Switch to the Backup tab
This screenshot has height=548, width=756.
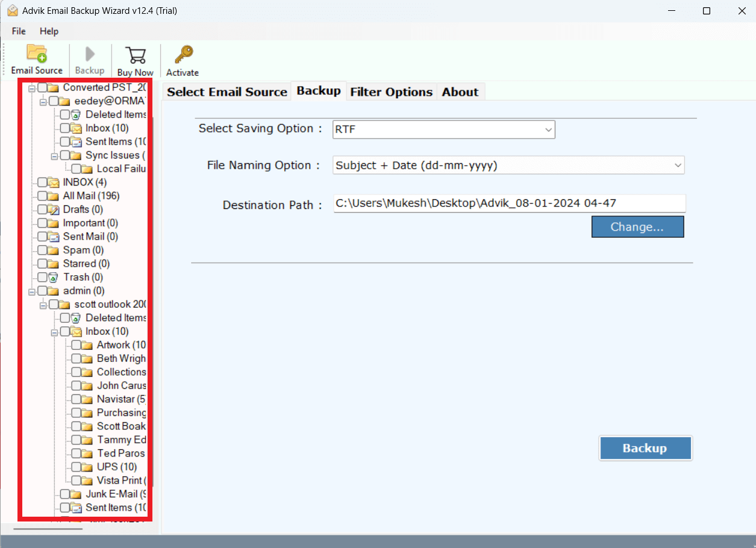[319, 90]
